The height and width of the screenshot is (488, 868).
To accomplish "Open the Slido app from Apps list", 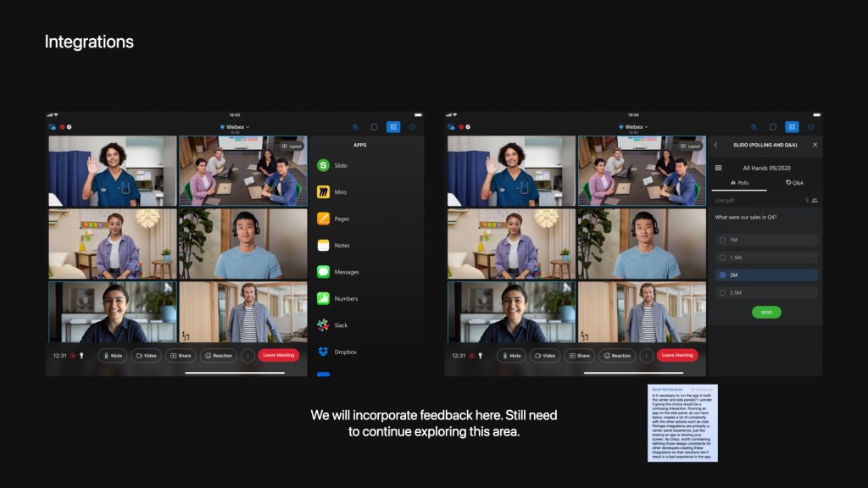I will (x=323, y=166).
